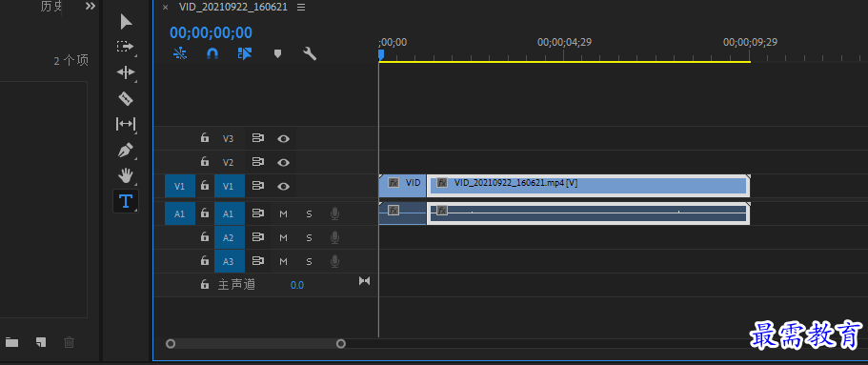Screen dimensions: 868x365
Task: Toggle sync lock for A2
Action: coord(257,237)
